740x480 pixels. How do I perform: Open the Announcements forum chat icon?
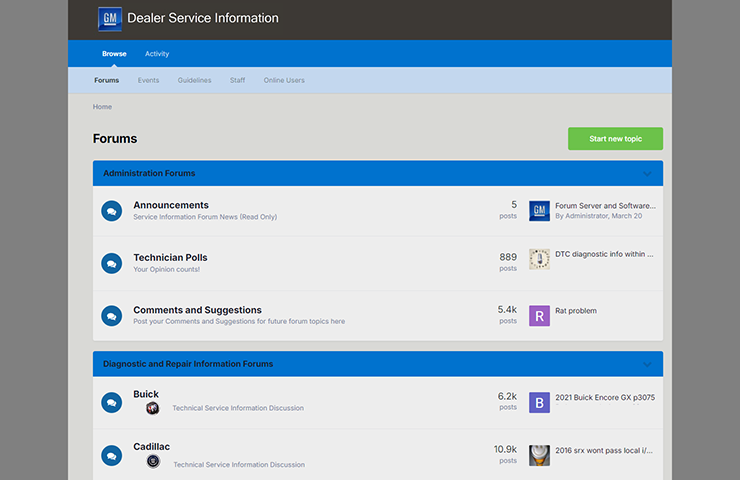click(112, 211)
